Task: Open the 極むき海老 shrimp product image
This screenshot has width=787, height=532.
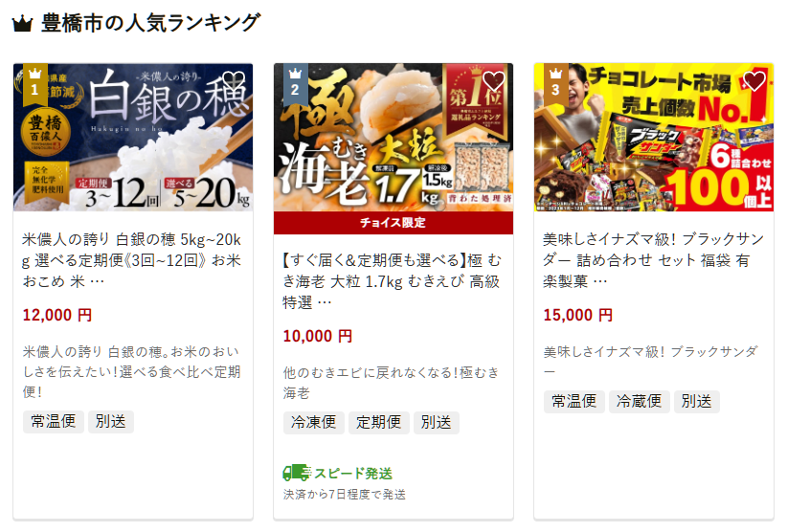Action: click(x=393, y=137)
